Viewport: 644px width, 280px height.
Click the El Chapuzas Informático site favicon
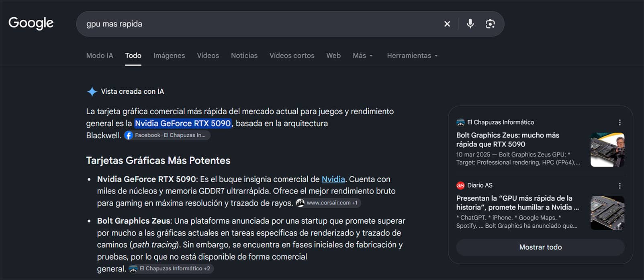pyautogui.click(x=460, y=122)
